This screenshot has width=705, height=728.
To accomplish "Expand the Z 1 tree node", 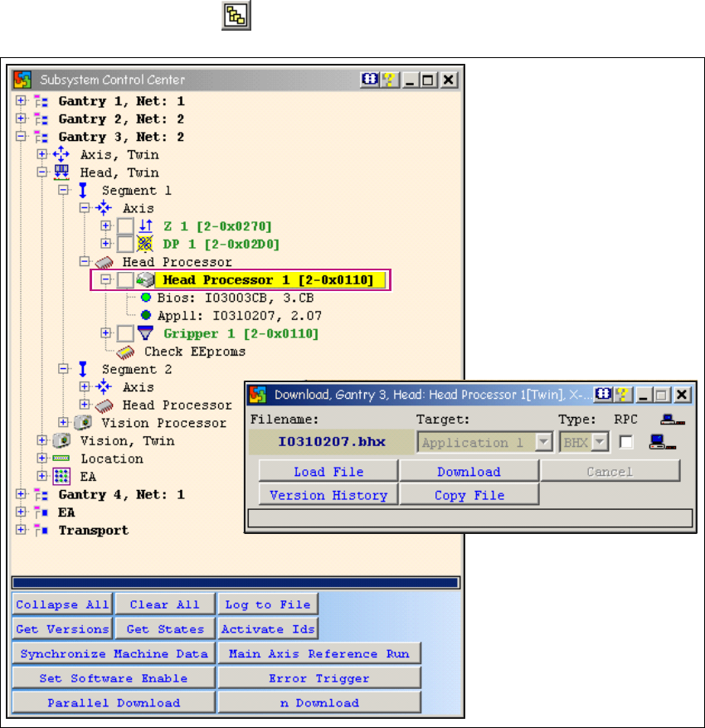I will (105, 226).
